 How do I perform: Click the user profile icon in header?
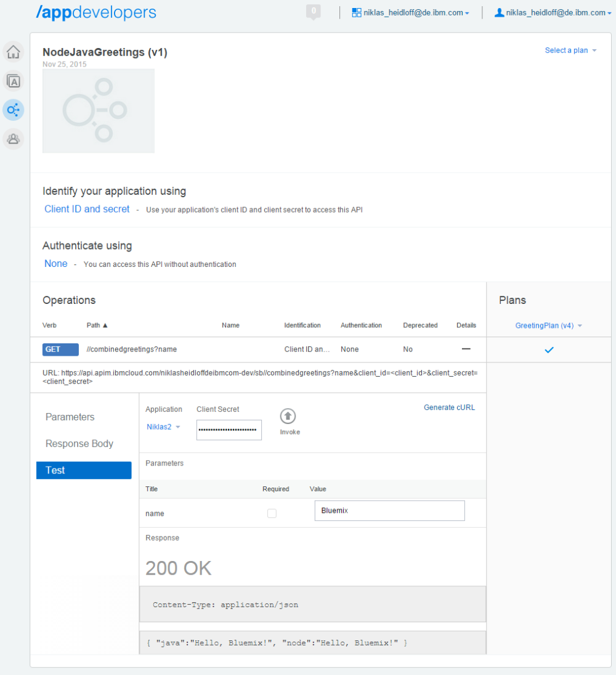click(x=499, y=12)
